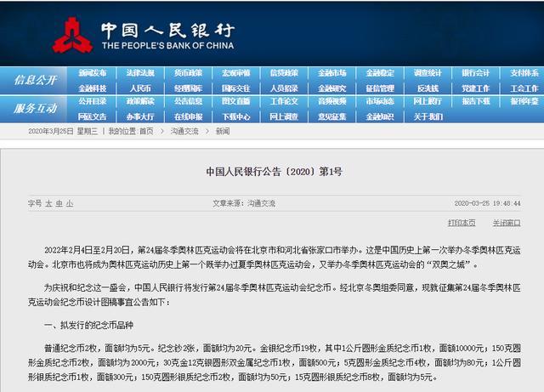This screenshot has width=544, height=392.
Task: Open the 经理国库 menu item
Action: [x=188, y=88]
